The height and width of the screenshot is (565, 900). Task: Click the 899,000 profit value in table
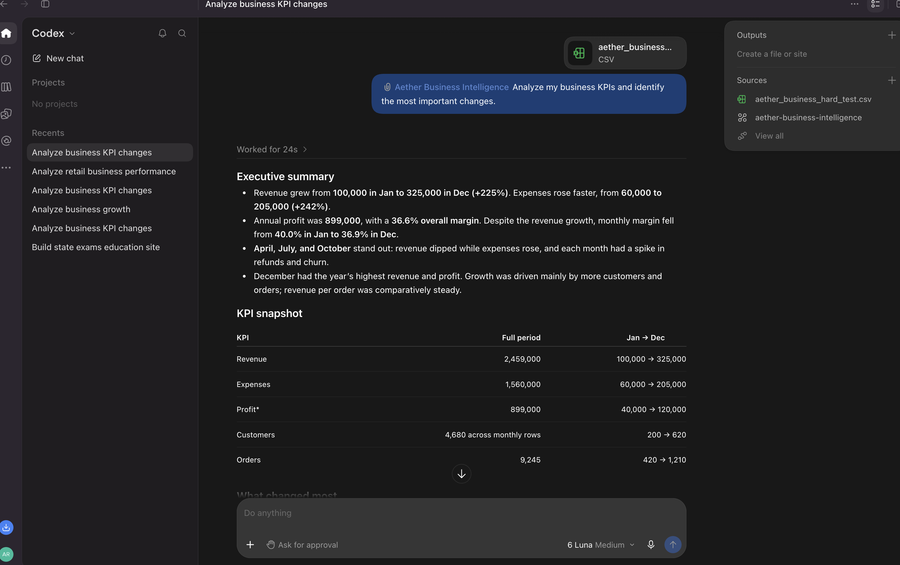point(525,409)
